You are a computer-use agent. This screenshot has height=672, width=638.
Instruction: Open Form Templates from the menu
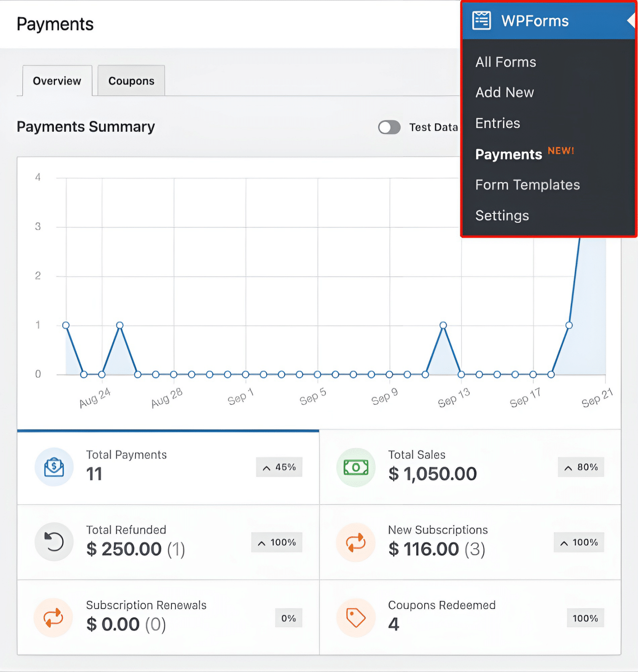[x=527, y=185]
